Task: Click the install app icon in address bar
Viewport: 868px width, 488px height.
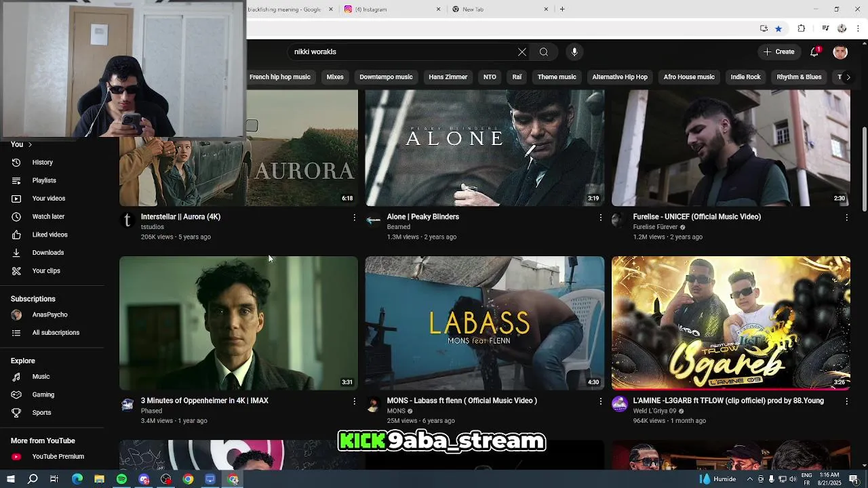Action: pyautogui.click(x=764, y=28)
